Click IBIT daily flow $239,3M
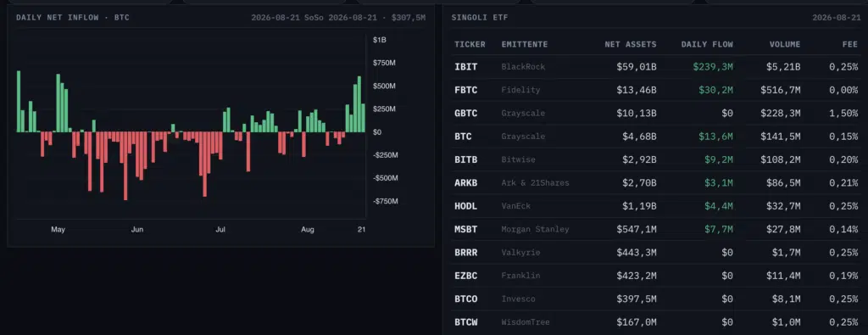 pyautogui.click(x=713, y=66)
